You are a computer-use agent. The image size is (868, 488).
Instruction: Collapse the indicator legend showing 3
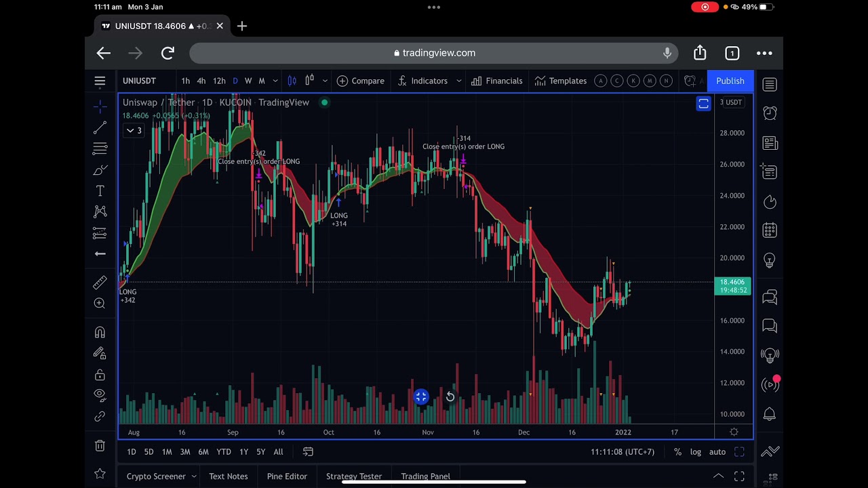tap(134, 130)
